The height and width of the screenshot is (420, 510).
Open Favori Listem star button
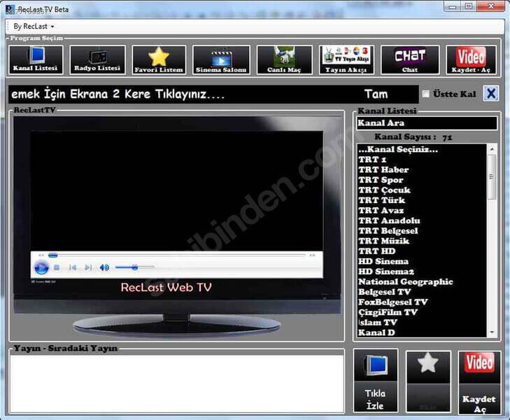pos(159,60)
